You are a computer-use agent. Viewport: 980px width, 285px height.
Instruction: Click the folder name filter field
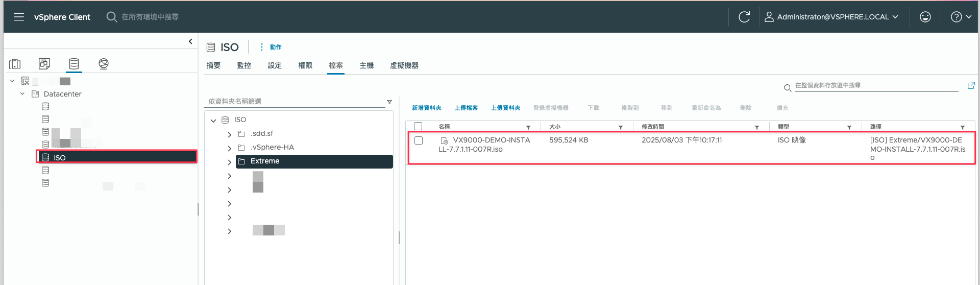pyautogui.click(x=295, y=102)
